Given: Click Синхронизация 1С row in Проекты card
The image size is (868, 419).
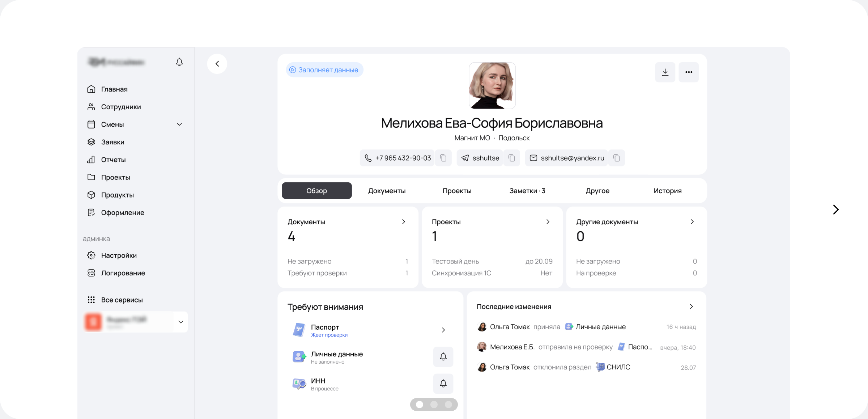Looking at the screenshot, I should (492, 273).
